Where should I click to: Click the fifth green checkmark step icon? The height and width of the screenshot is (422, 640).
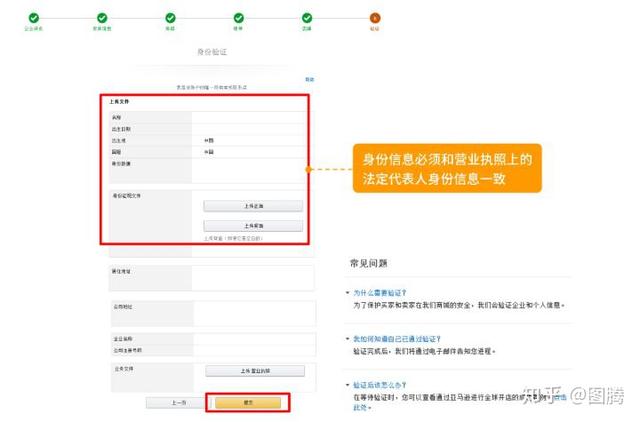tap(307, 18)
